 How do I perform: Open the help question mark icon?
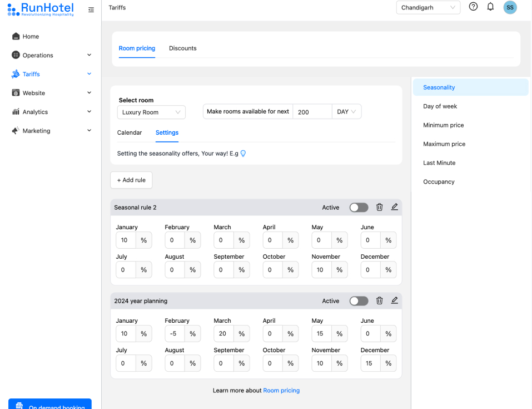473,7
